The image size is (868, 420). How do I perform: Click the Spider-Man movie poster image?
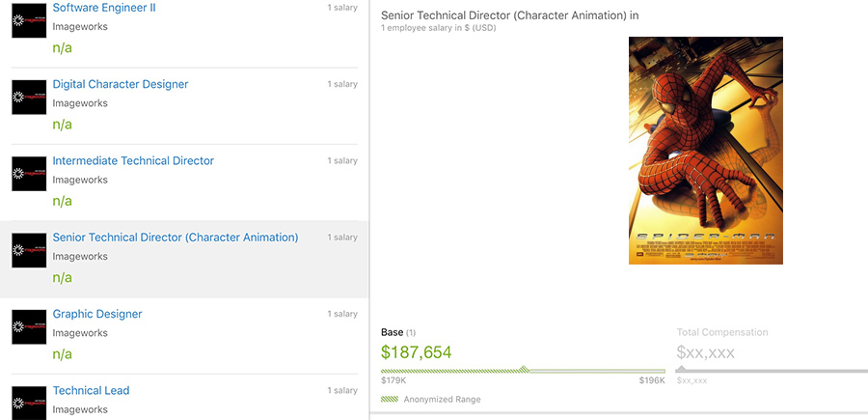coord(706,151)
